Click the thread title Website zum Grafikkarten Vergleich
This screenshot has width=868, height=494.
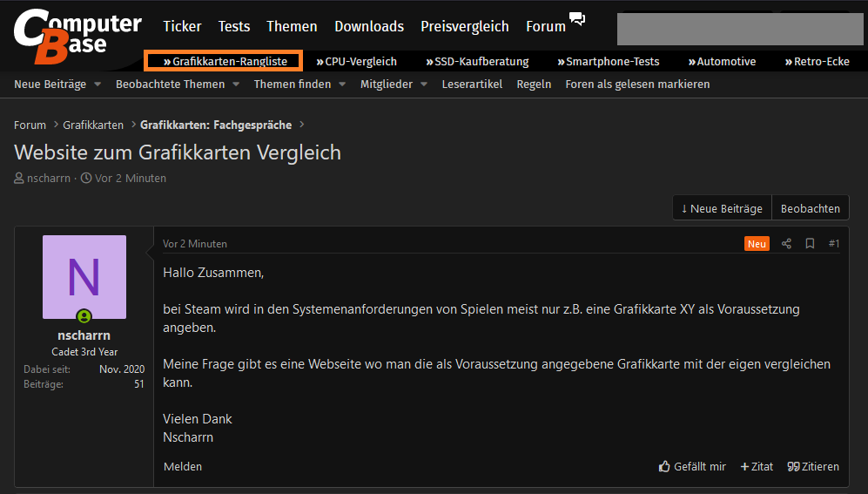pyautogui.click(x=177, y=152)
